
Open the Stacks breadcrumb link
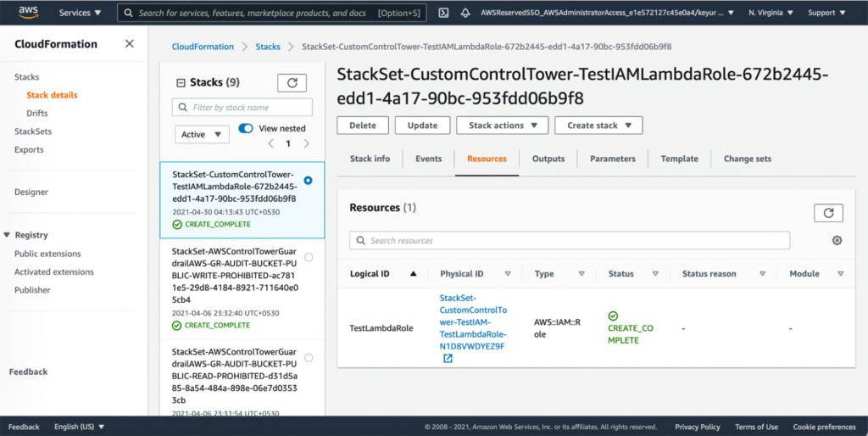point(268,47)
